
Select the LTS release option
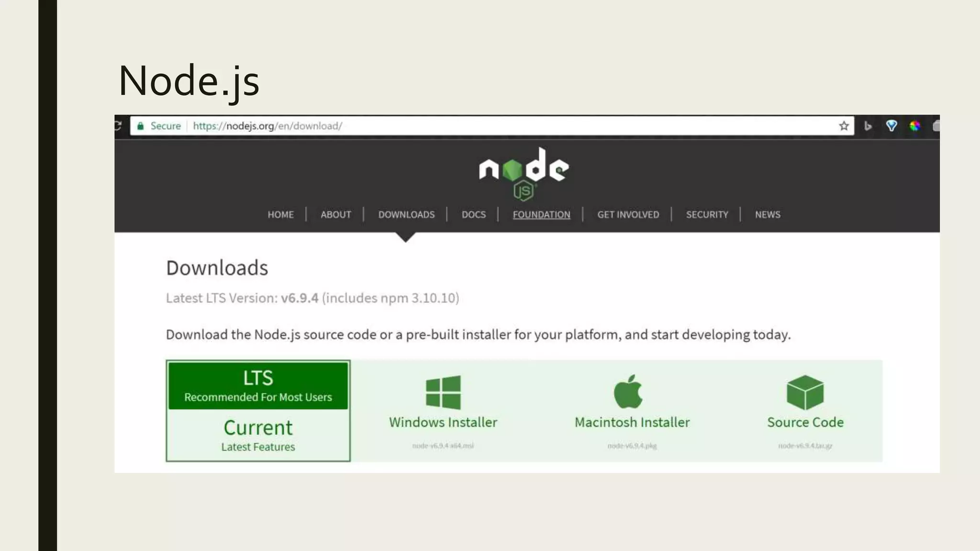tap(258, 386)
